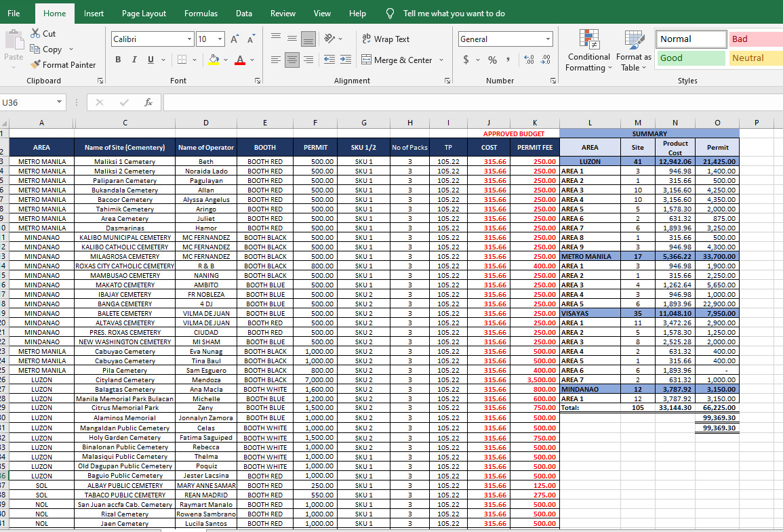This screenshot has height=532, width=783.
Task: Click the Tell me what you want to do box
Action: pyautogui.click(x=454, y=14)
